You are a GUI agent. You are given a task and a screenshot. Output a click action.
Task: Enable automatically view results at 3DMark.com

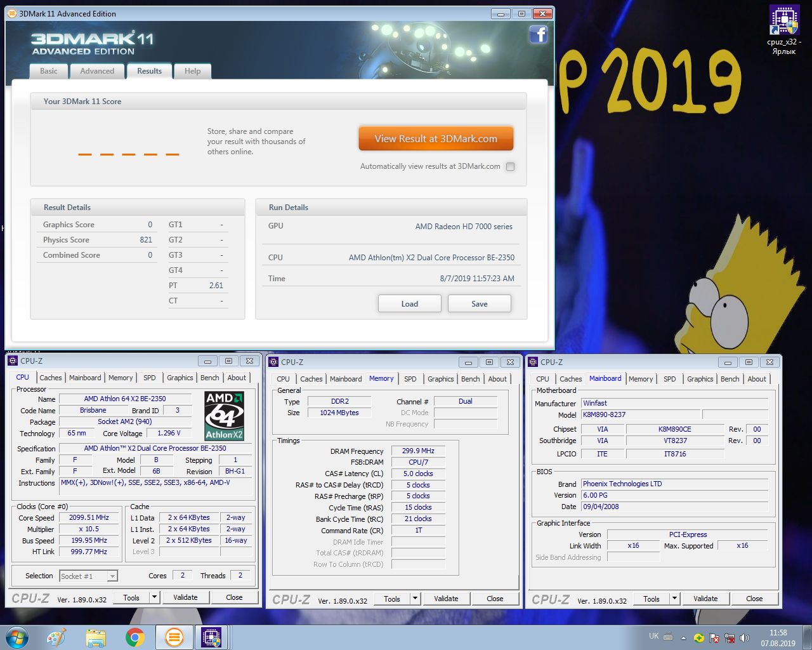[x=511, y=167]
